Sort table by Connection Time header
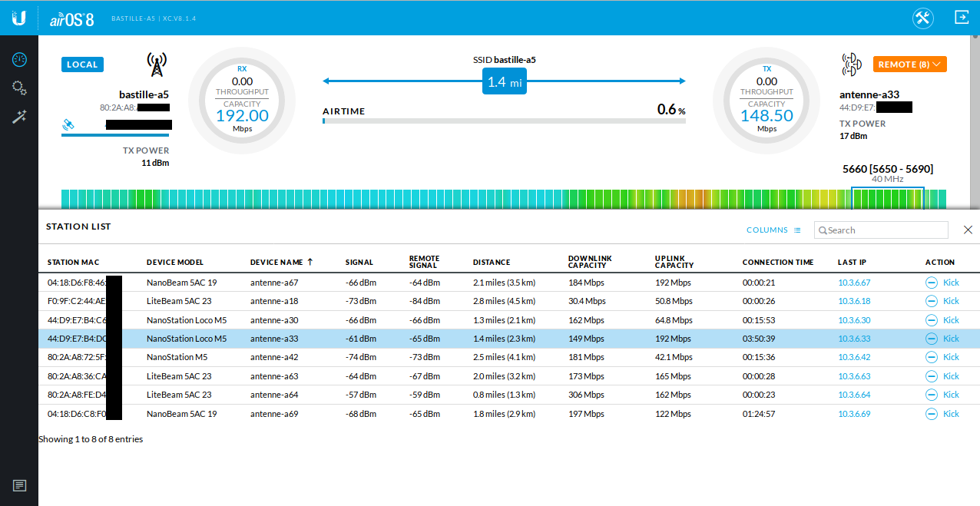This screenshot has height=506, width=980. point(777,263)
